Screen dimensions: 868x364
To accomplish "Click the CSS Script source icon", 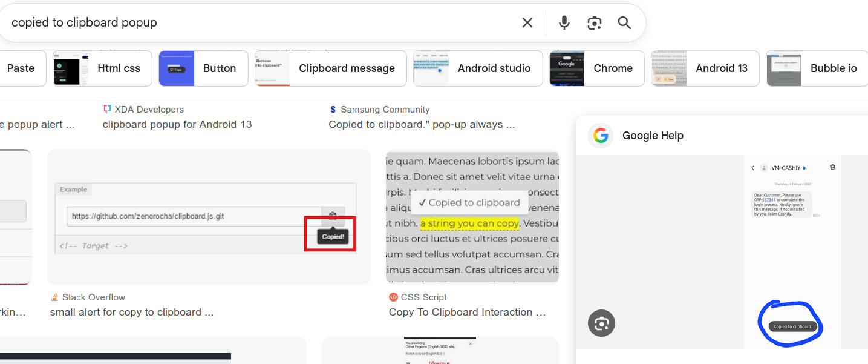I will point(393,297).
